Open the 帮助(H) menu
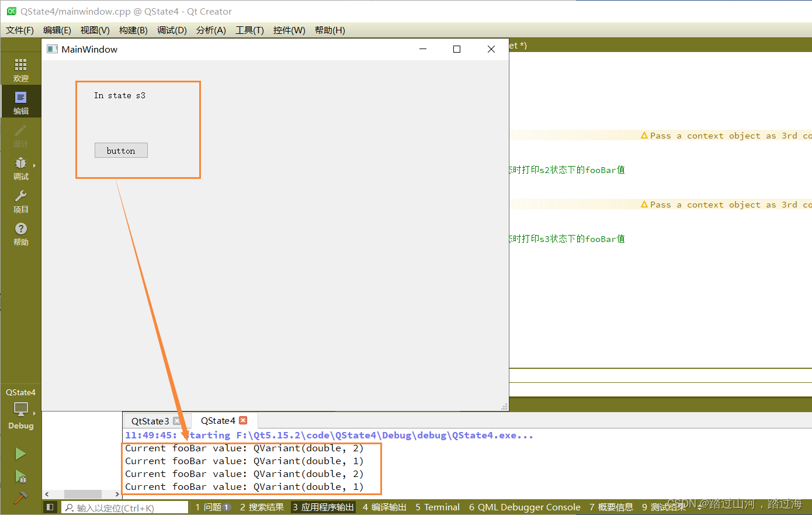This screenshot has height=515, width=812. [329, 30]
